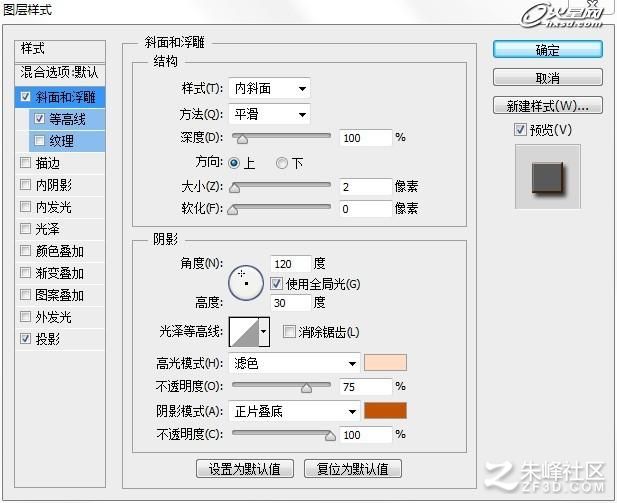Click the 高度 field showing 30

pos(290,303)
